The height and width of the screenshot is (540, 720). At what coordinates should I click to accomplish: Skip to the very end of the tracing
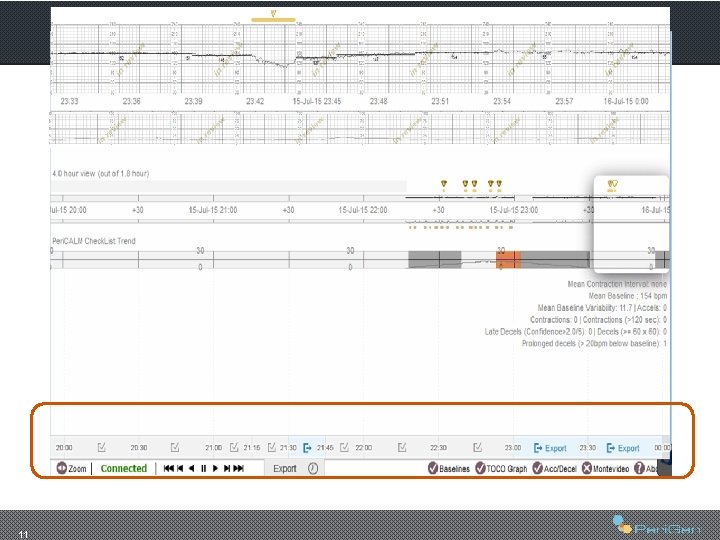(238, 468)
